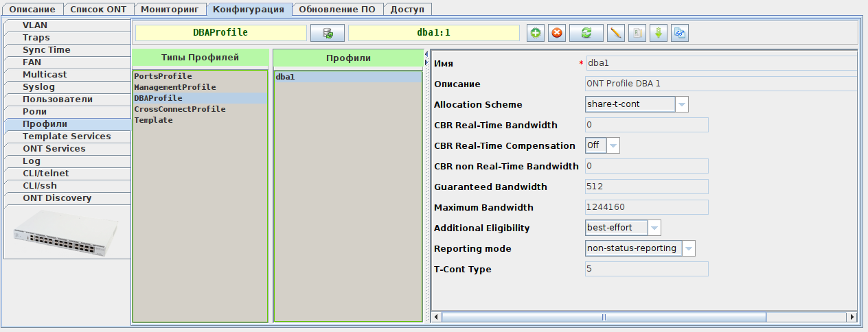Click the blue link document icon
868x332 pixels.
(x=680, y=33)
